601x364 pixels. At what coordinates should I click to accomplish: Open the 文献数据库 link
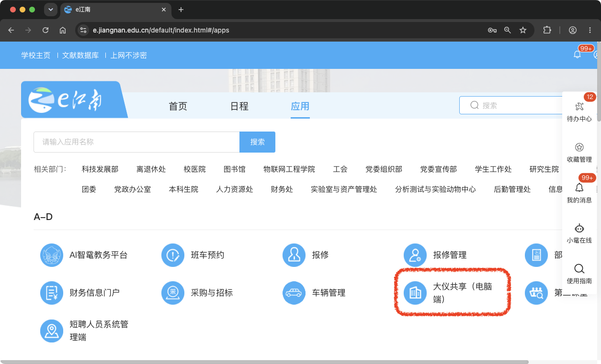(80, 55)
